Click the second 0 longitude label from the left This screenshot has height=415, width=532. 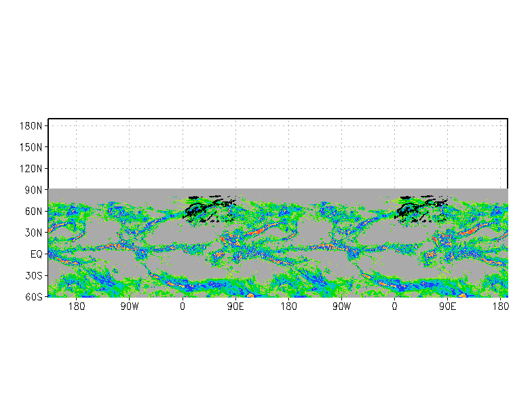coord(394,307)
